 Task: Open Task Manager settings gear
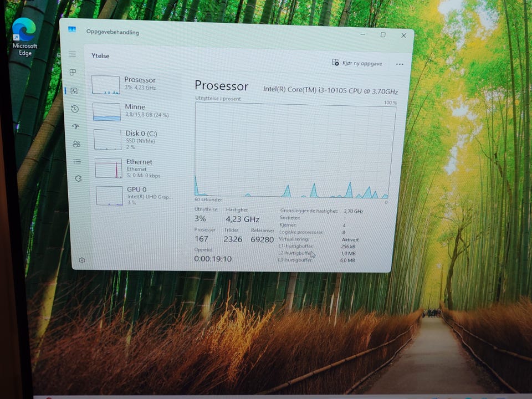(x=82, y=260)
